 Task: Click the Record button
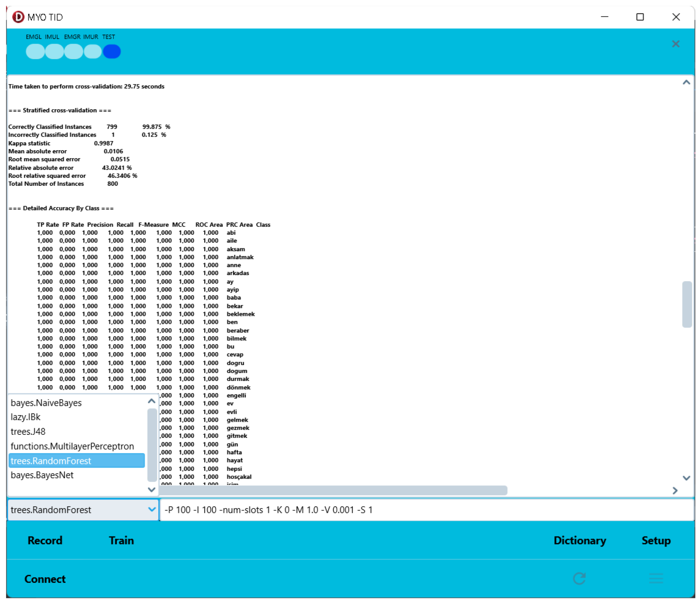click(45, 540)
